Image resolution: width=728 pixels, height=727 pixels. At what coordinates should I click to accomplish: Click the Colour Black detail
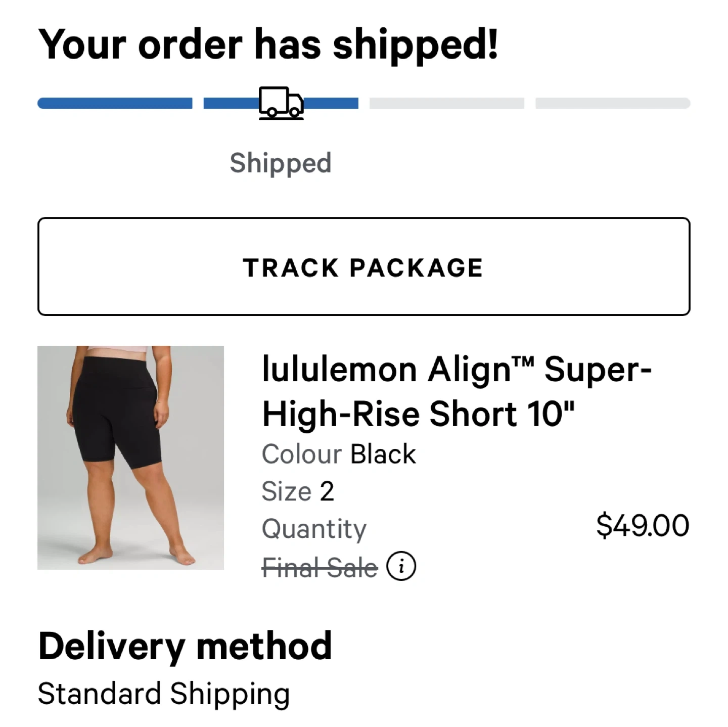(339, 454)
